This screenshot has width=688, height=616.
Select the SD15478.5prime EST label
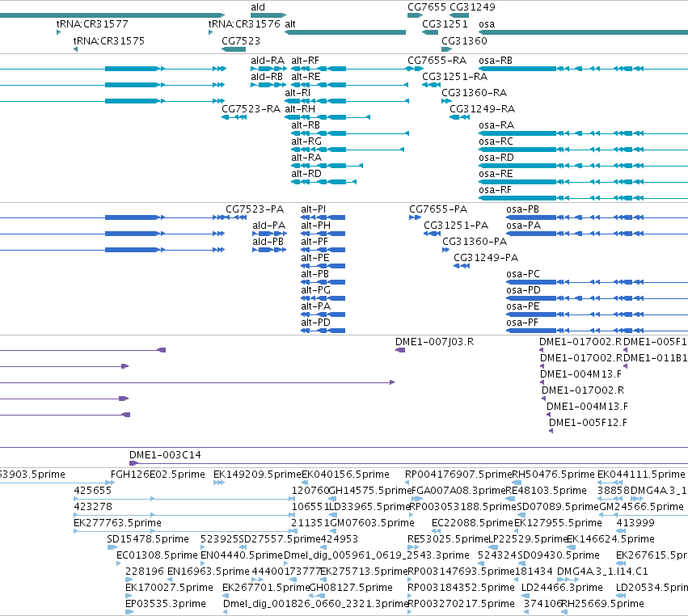tap(148, 538)
